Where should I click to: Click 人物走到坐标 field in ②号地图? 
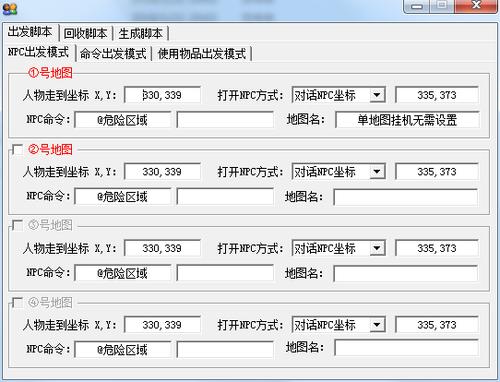[x=162, y=172]
